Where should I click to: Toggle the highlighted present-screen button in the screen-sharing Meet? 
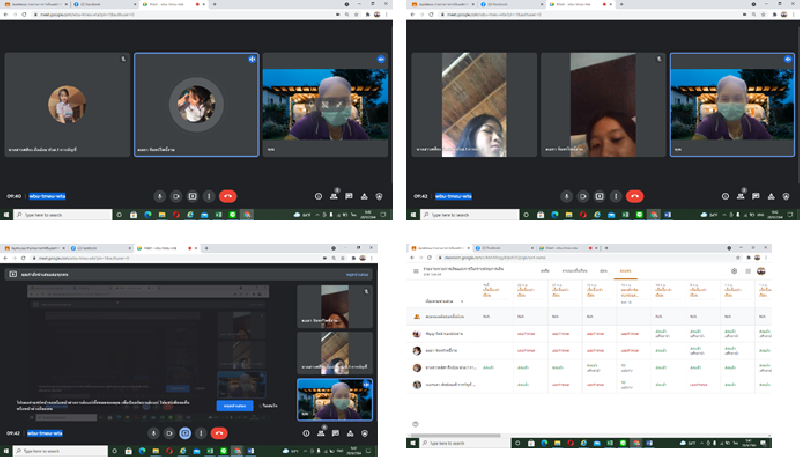point(185,432)
